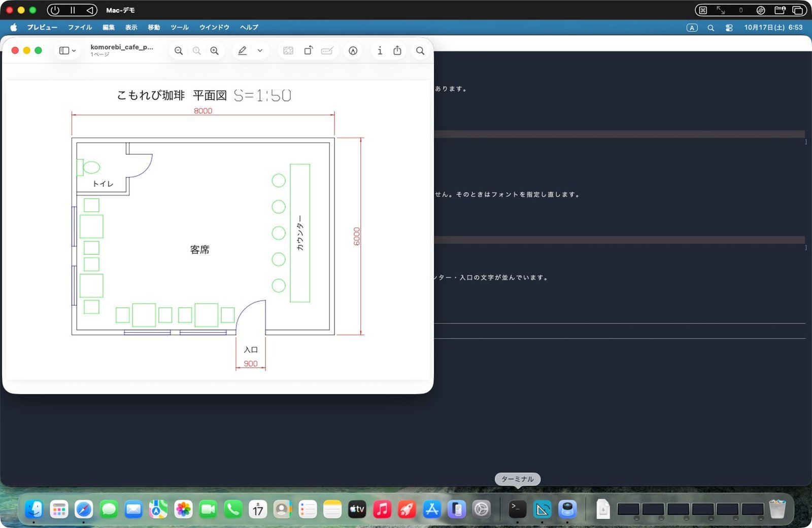Viewport: 812px width, 528px height.
Task: Open the Music app in the Dock
Action: pos(382,509)
